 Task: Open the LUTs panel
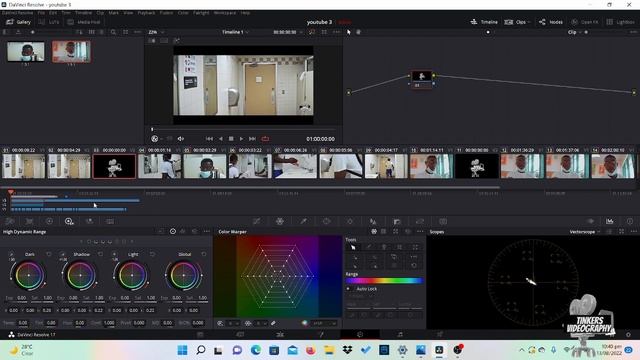coord(49,22)
